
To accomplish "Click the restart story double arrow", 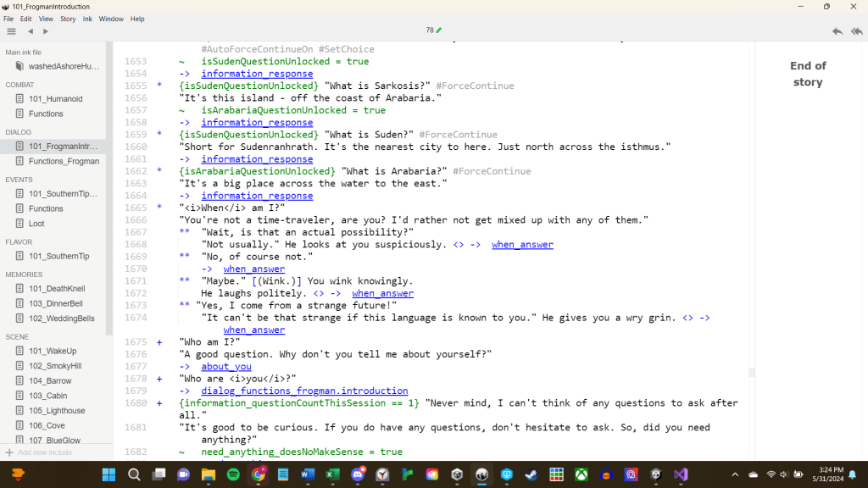I will click(857, 31).
